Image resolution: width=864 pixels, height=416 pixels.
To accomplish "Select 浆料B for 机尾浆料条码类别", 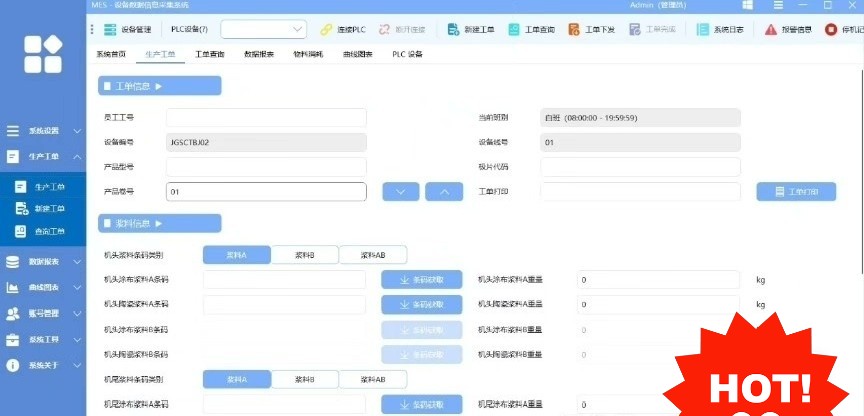I will 305,379.
